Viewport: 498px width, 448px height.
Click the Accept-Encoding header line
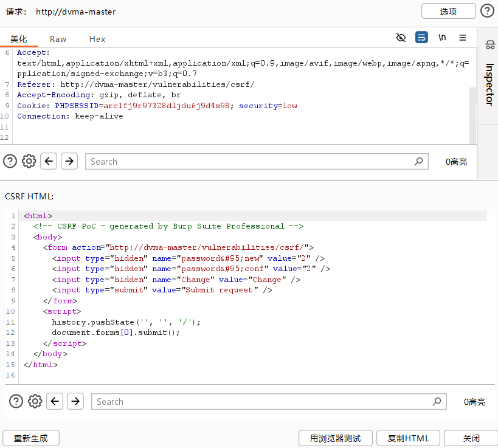(x=99, y=95)
